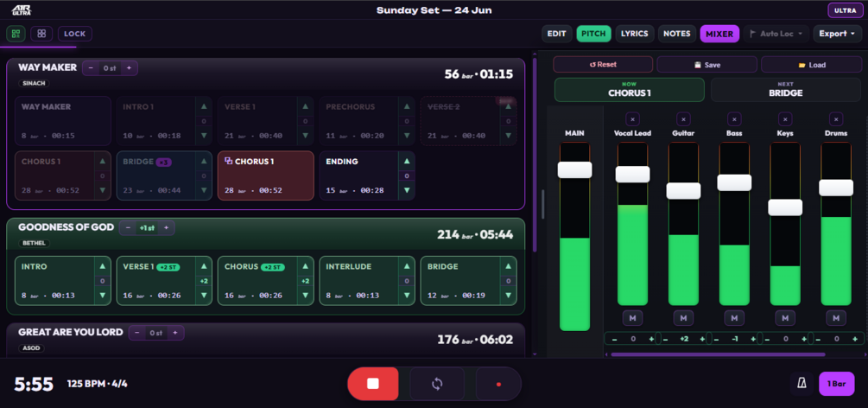
Task: Select the Way Maker Bridge +3 card
Action: (x=164, y=175)
